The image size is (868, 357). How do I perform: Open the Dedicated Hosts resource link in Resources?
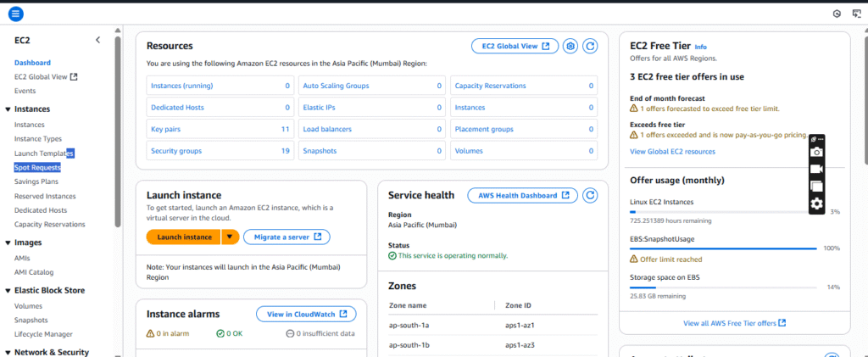coord(177,108)
